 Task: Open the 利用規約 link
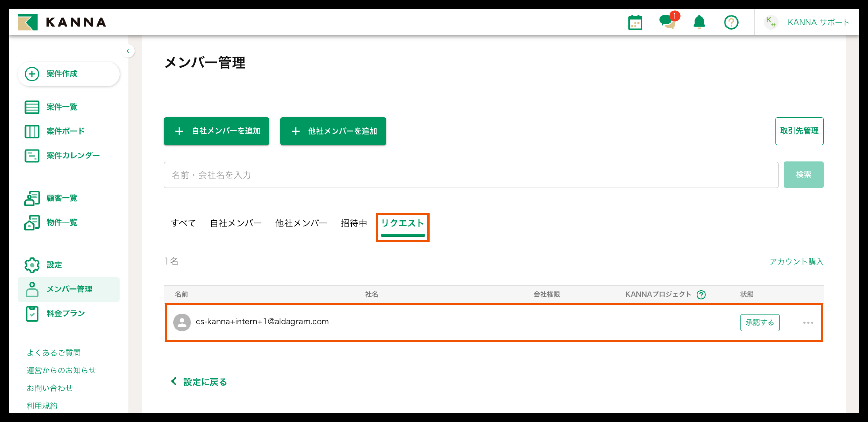pyautogui.click(x=42, y=405)
